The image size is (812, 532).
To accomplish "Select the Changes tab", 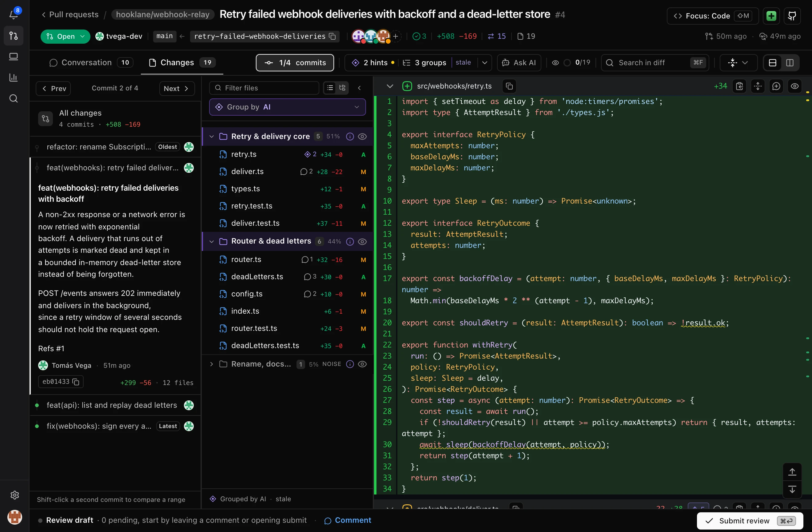I will point(182,63).
